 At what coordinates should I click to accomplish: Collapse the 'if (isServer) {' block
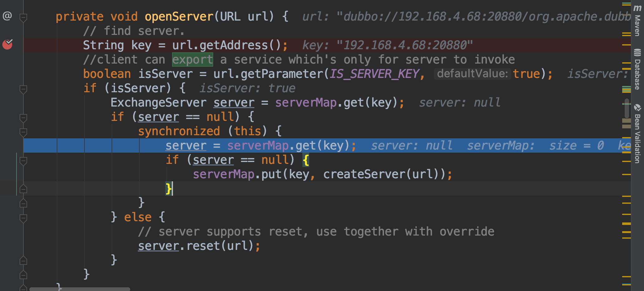point(23,89)
